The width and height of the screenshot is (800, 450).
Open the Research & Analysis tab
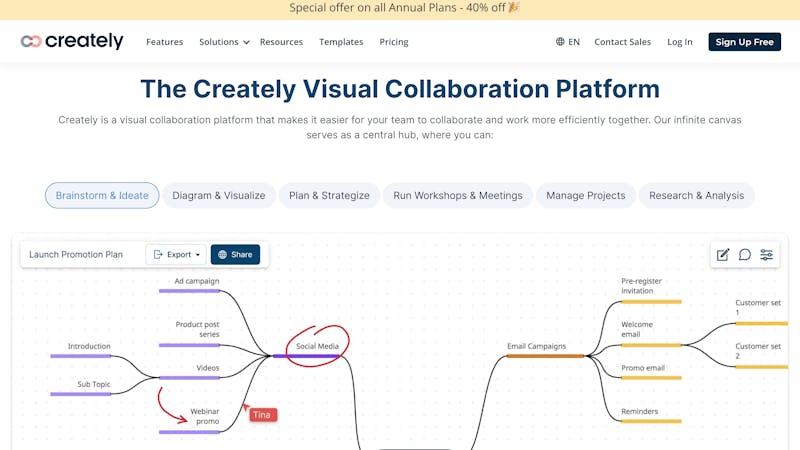point(696,195)
